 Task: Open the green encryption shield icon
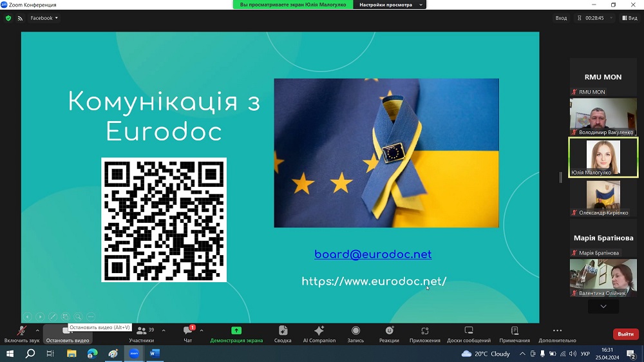click(x=8, y=18)
